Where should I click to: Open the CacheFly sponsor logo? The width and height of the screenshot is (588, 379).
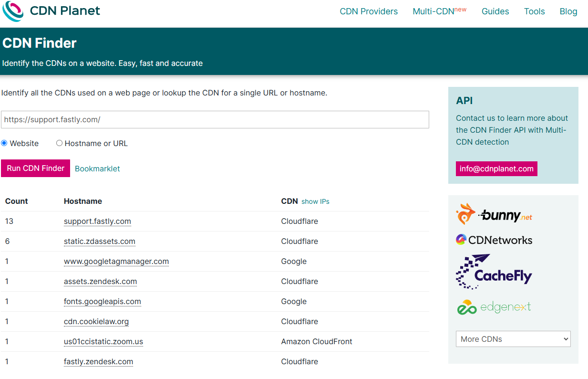tap(494, 272)
